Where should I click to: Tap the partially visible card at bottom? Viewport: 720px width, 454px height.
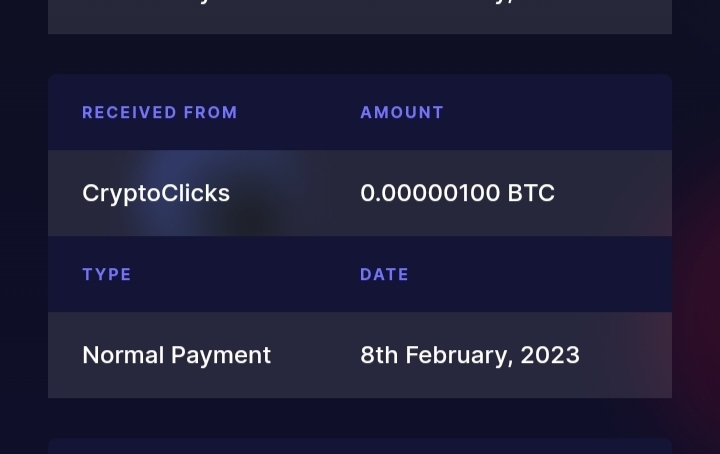360,446
